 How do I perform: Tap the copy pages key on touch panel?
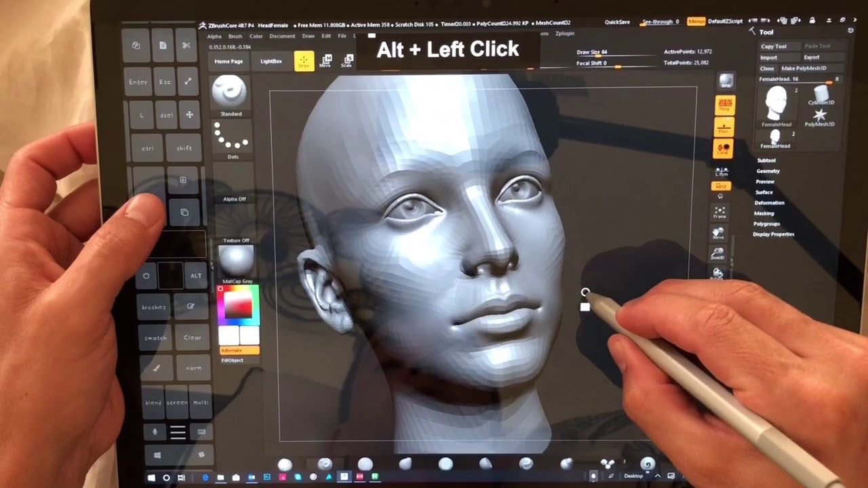click(136, 45)
